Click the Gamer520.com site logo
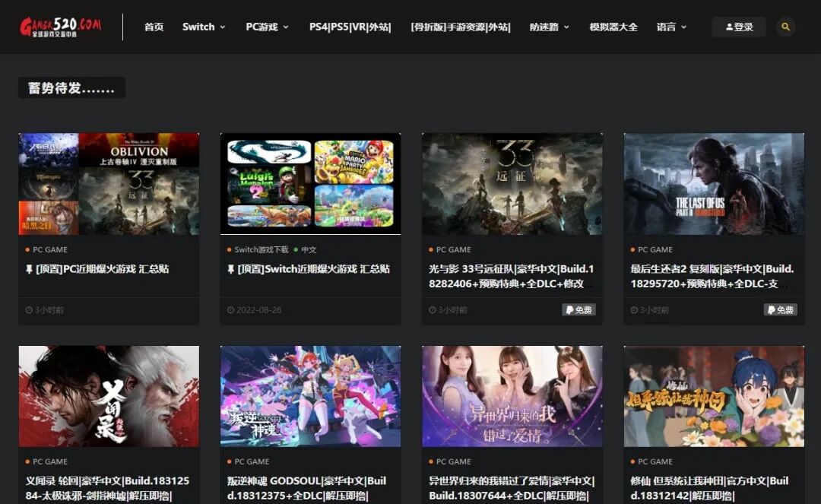Image resolution: width=821 pixels, height=504 pixels. [x=61, y=27]
